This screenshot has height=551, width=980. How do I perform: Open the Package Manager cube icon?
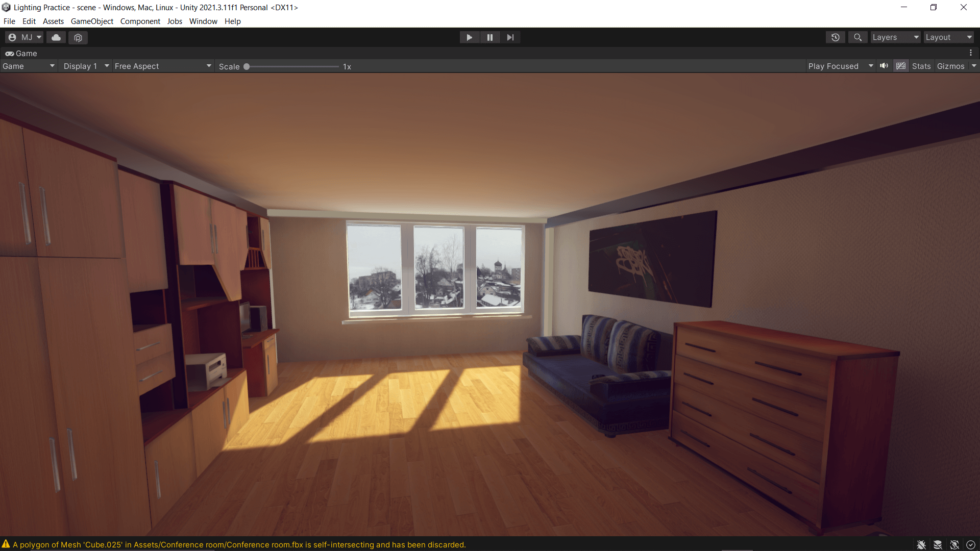(78, 37)
